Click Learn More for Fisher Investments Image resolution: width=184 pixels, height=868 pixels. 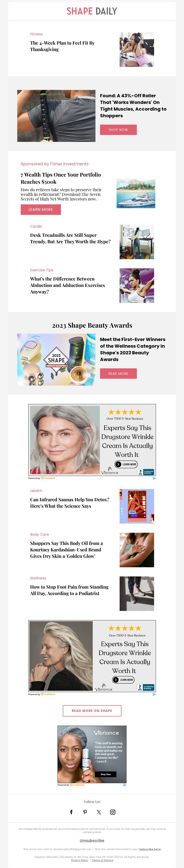(41, 210)
